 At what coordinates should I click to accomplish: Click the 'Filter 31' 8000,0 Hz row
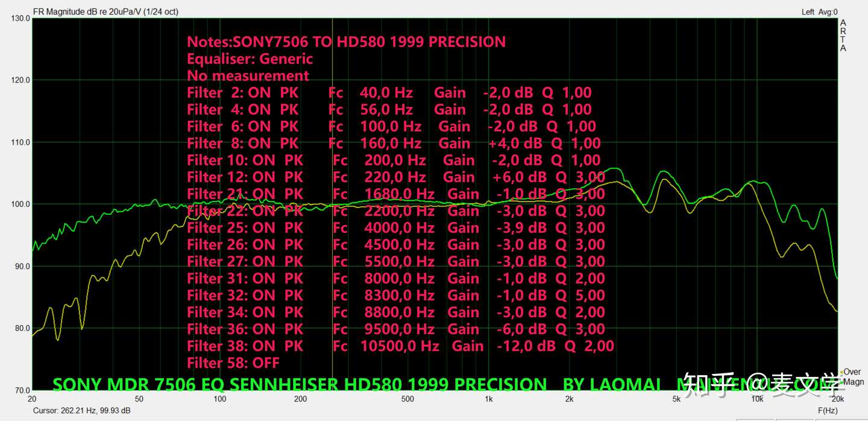pyautogui.click(x=396, y=278)
